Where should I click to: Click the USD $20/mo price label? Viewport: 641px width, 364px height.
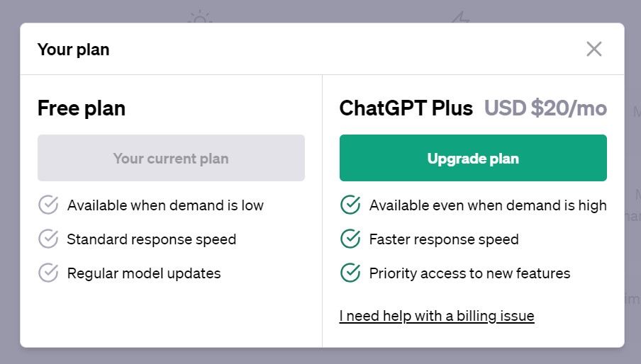(545, 108)
